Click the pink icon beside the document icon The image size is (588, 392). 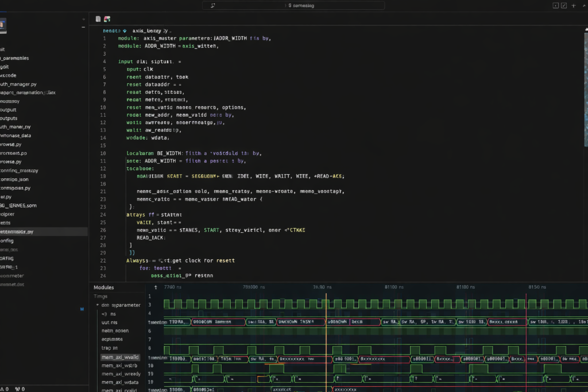[x=106, y=19]
